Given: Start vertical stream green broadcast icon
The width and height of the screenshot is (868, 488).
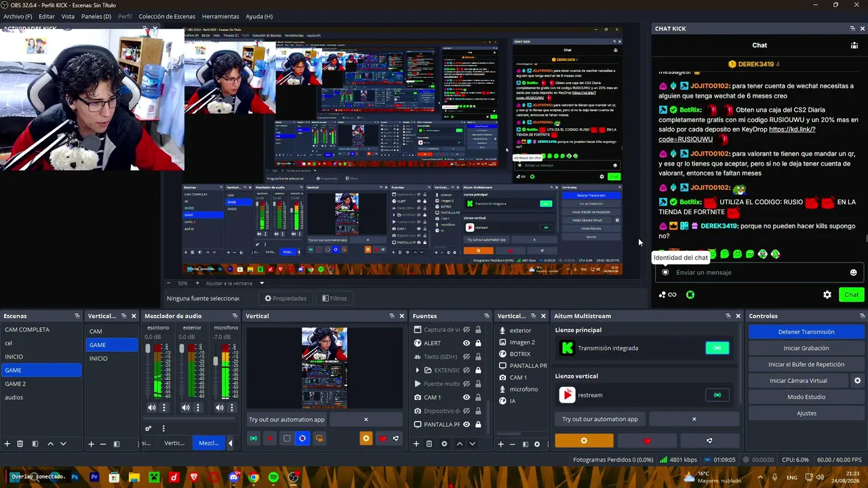Looking at the screenshot, I should tap(254, 439).
